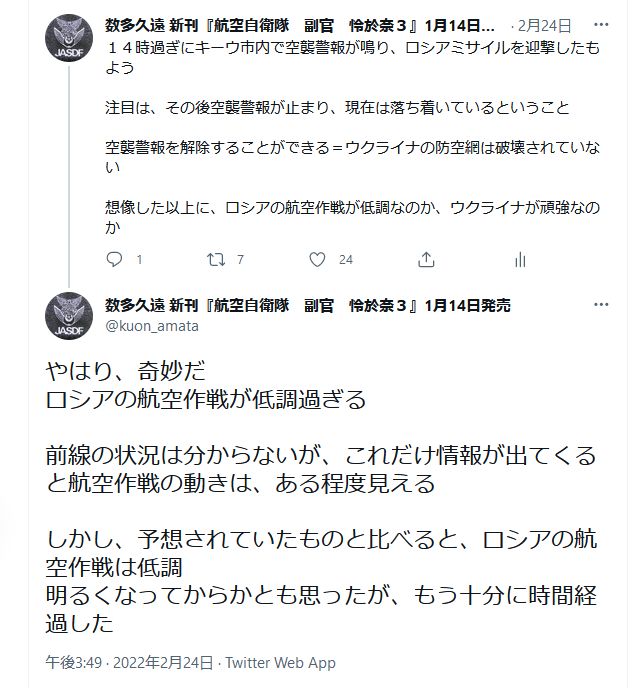Click the retweet count "7"

pyautogui.click(x=240, y=260)
